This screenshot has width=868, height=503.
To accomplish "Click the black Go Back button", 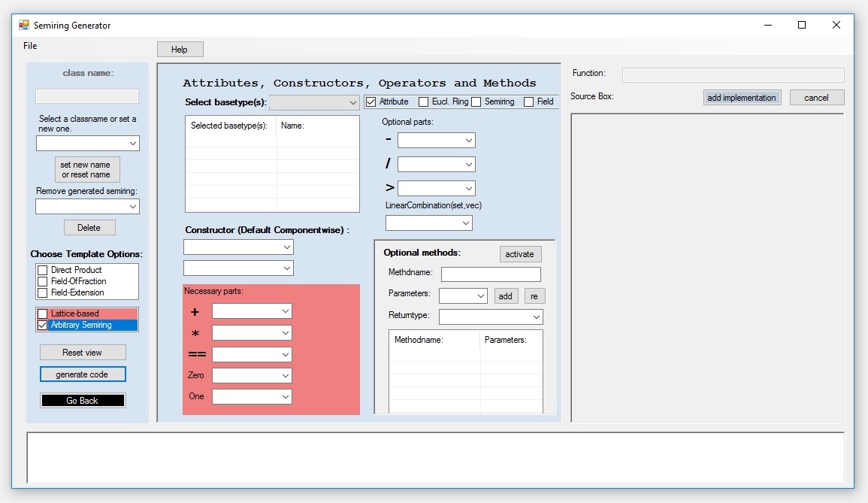I will click(83, 401).
